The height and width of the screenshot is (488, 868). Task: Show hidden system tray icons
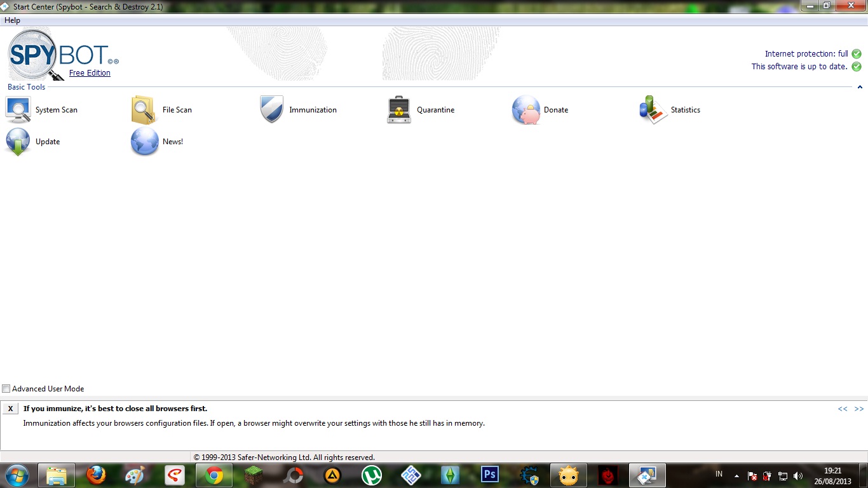pyautogui.click(x=736, y=475)
